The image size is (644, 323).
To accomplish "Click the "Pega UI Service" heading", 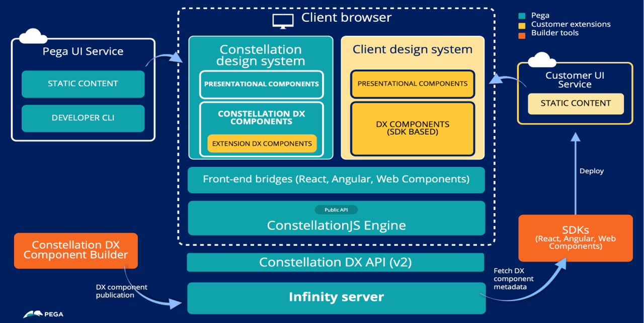I will pos(83,51).
